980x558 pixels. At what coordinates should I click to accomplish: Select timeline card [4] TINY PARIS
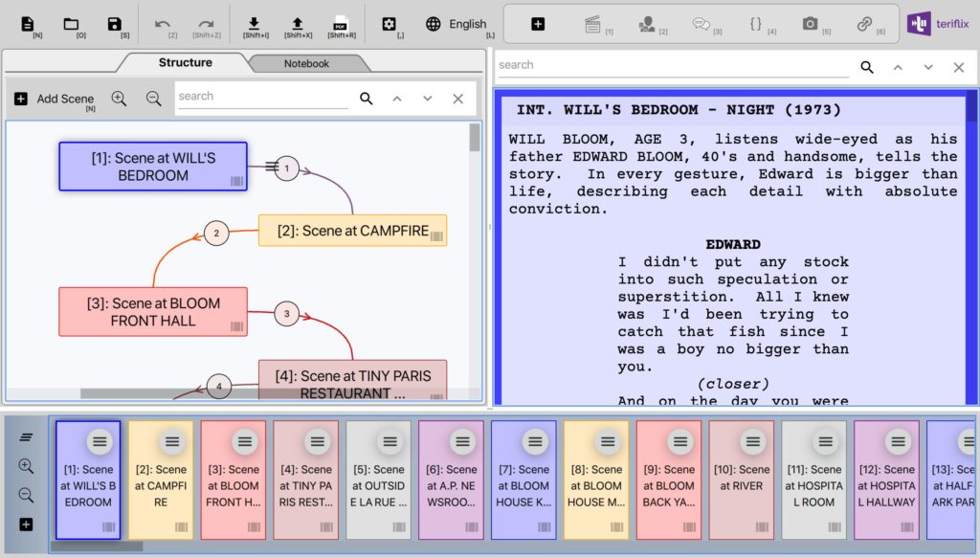point(305,480)
